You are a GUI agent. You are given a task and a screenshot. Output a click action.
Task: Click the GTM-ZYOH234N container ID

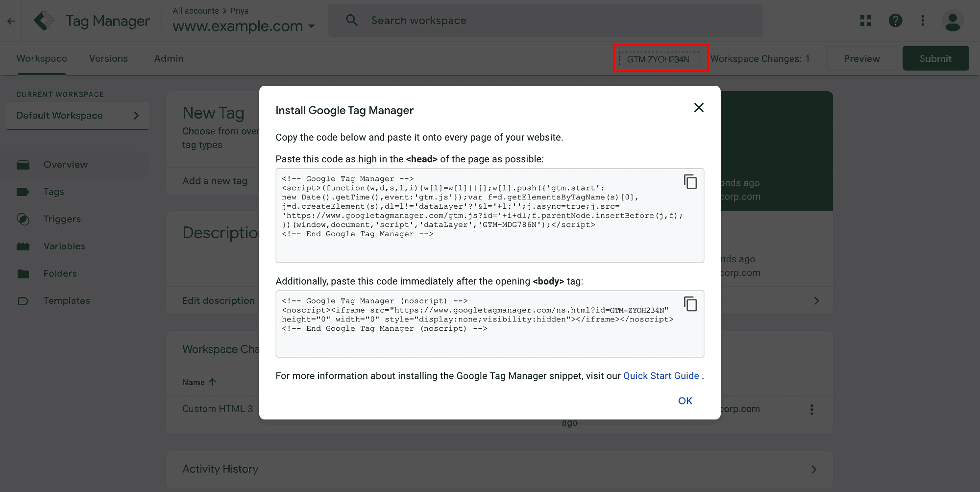tap(659, 59)
